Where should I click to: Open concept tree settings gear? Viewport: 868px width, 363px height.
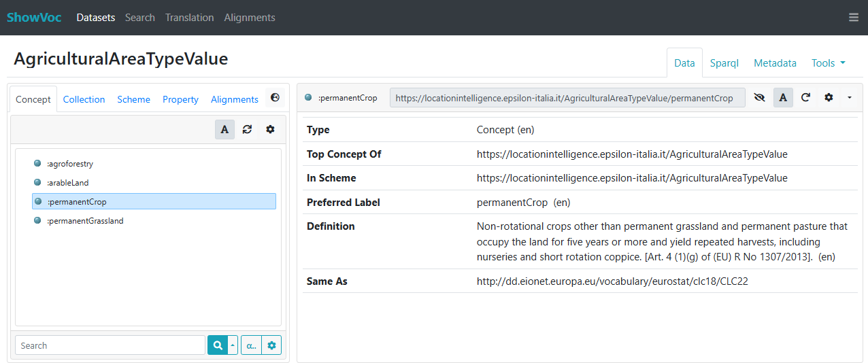click(270, 129)
